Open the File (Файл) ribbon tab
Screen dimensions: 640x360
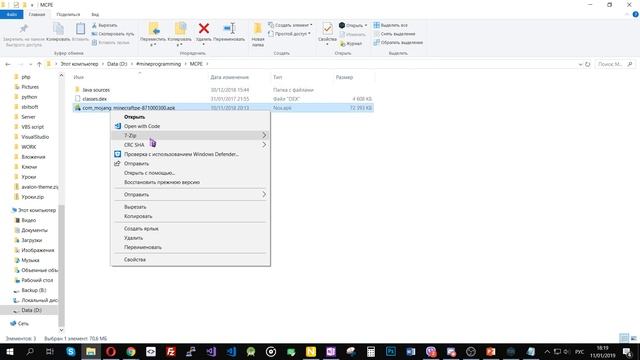(x=11, y=14)
